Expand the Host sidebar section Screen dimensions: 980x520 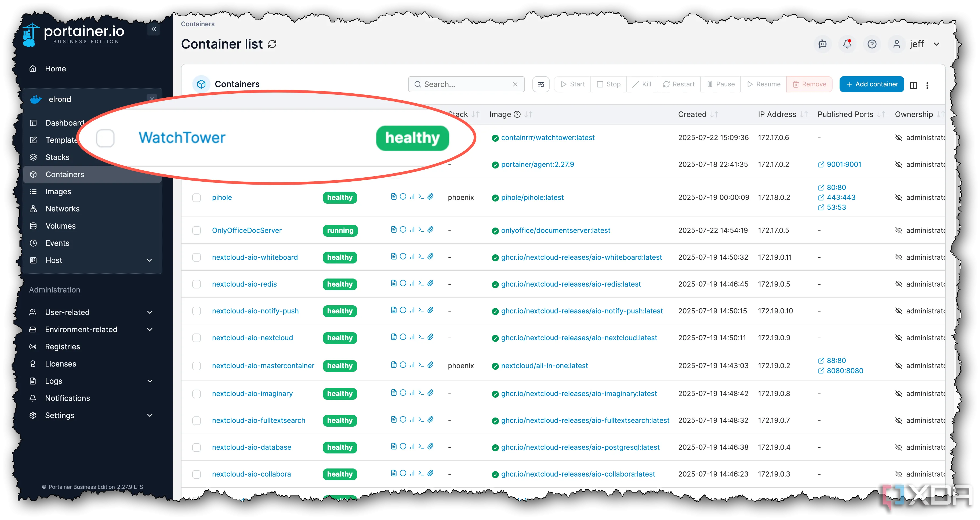click(92, 260)
